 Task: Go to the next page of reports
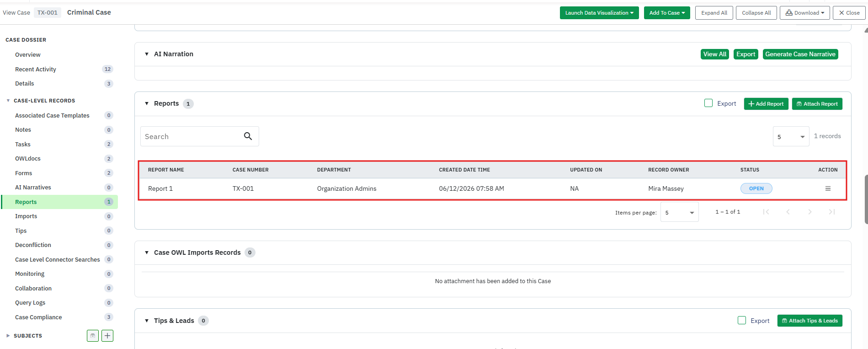pyautogui.click(x=810, y=212)
